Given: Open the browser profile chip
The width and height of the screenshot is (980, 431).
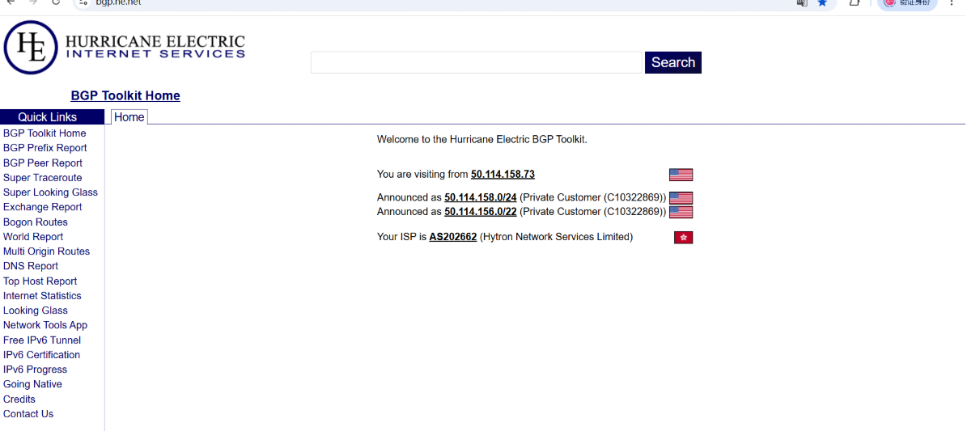Looking at the screenshot, I should 908,3.
